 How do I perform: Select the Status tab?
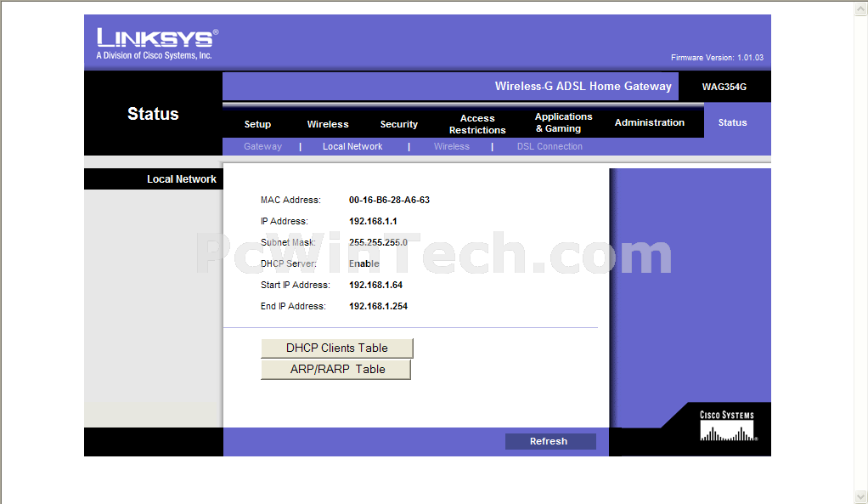732,122
